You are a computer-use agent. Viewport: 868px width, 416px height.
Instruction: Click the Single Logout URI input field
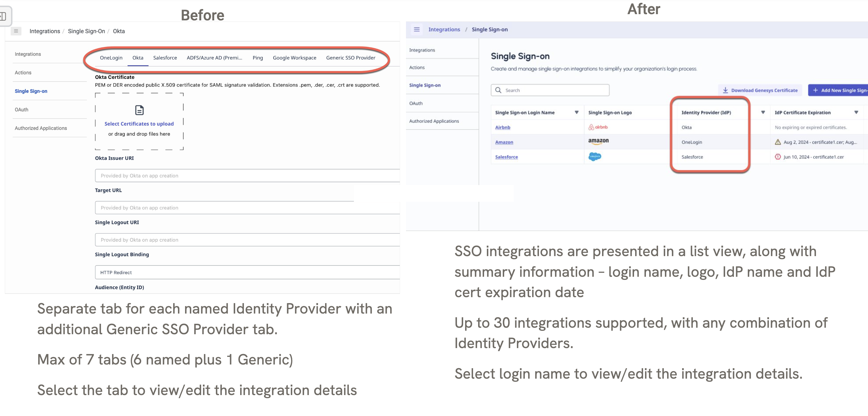247,239
